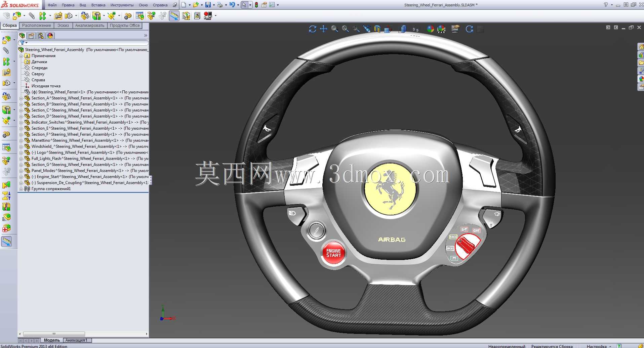Open the Вставка menu

click(x=98, y=5)
